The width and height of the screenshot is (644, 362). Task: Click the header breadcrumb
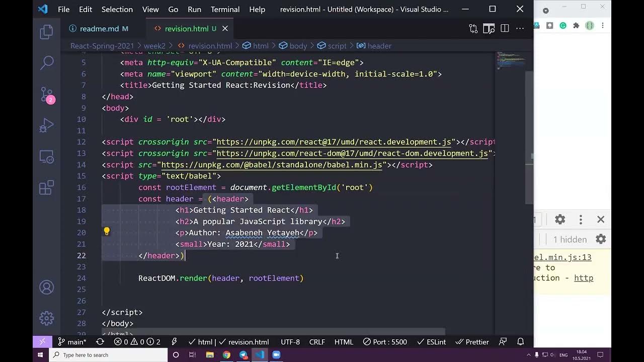(x=374, y=46)
